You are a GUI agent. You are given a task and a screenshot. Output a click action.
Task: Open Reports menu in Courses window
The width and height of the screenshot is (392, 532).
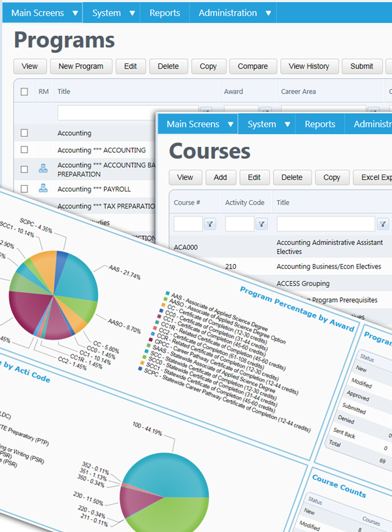pos(319,124)
